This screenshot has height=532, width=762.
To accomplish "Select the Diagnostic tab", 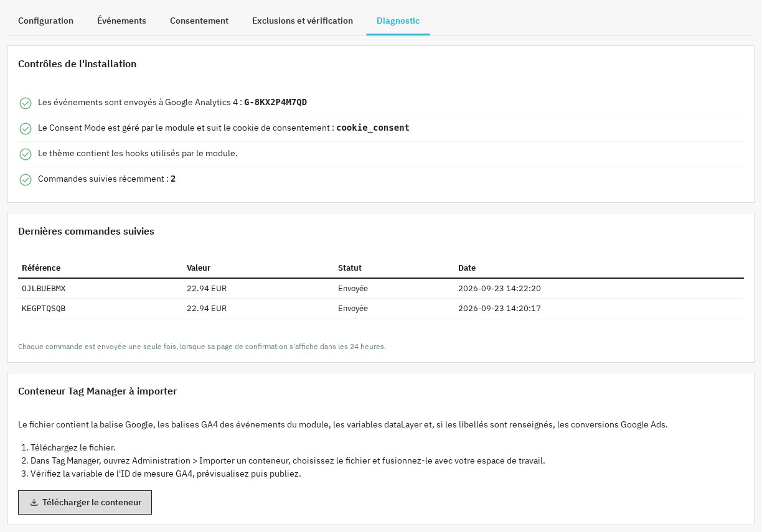I will 398,21.
